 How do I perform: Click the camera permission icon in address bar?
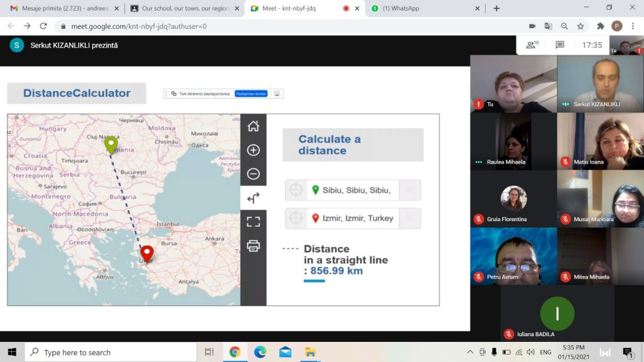coord(532,26)
